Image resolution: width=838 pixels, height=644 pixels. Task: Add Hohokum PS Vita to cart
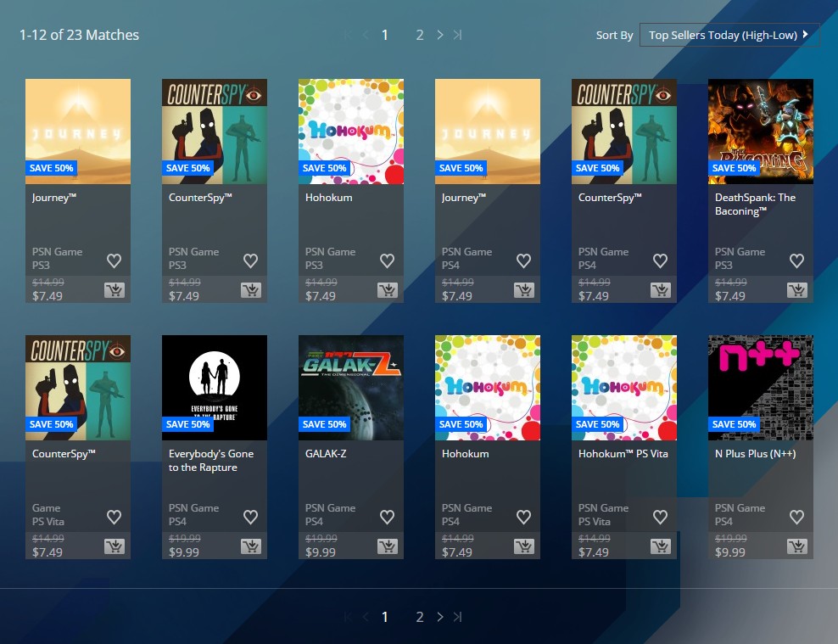click(x=661, y=546)
